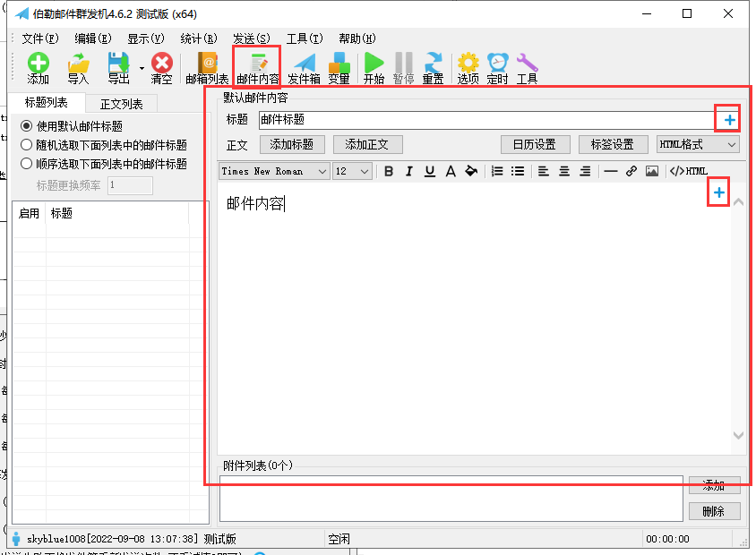Insert horizontal line
756x555 pixels.
(x=611, y=172)
